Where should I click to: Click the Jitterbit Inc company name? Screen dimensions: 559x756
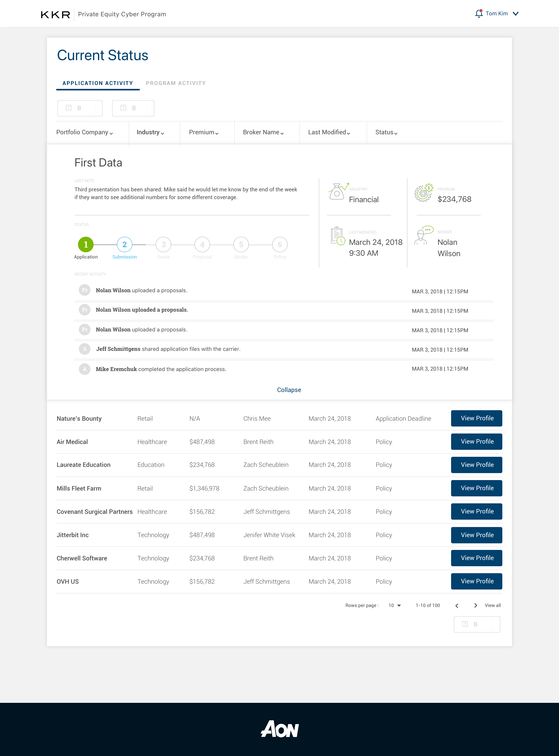coord(73,535)
